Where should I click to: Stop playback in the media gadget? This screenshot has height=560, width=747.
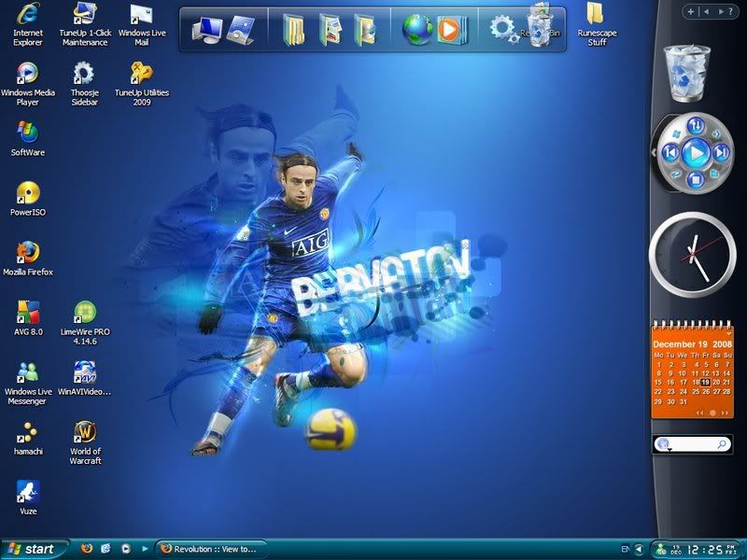(x=696, y=179)
